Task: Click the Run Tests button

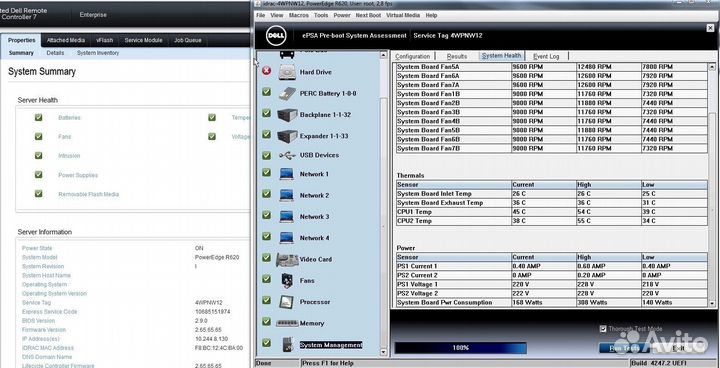Action: click(x=624, y=348)
